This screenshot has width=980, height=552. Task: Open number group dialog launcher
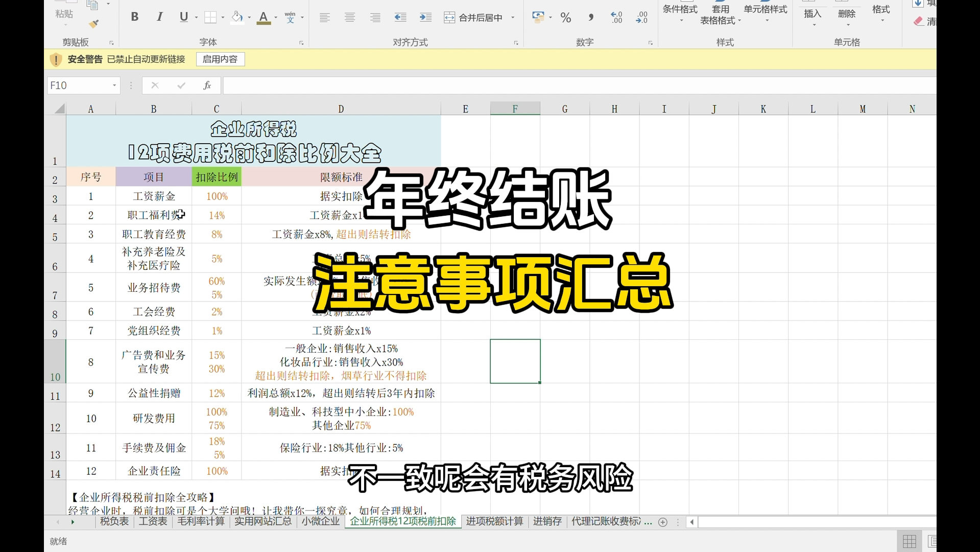tap(650, 43)
